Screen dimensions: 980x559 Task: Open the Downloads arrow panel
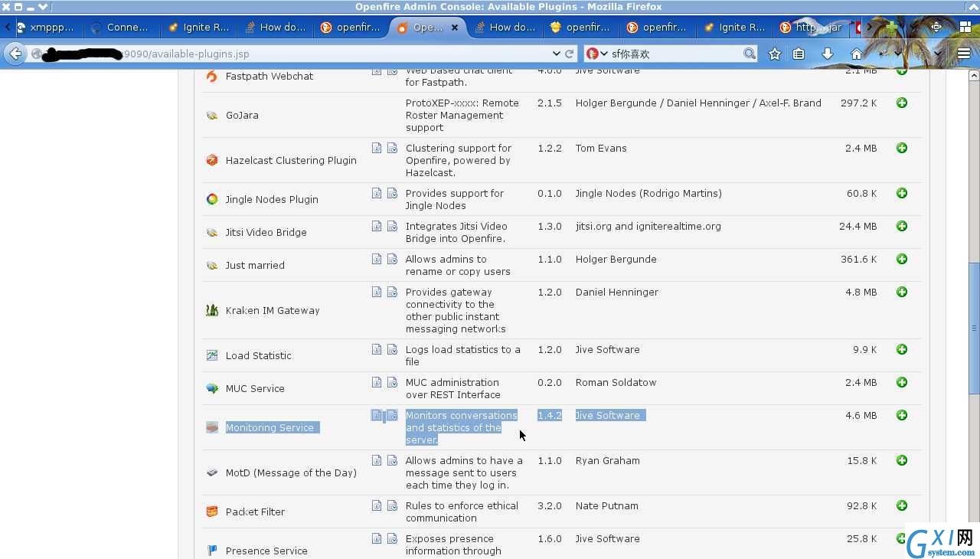coord(827,54)
